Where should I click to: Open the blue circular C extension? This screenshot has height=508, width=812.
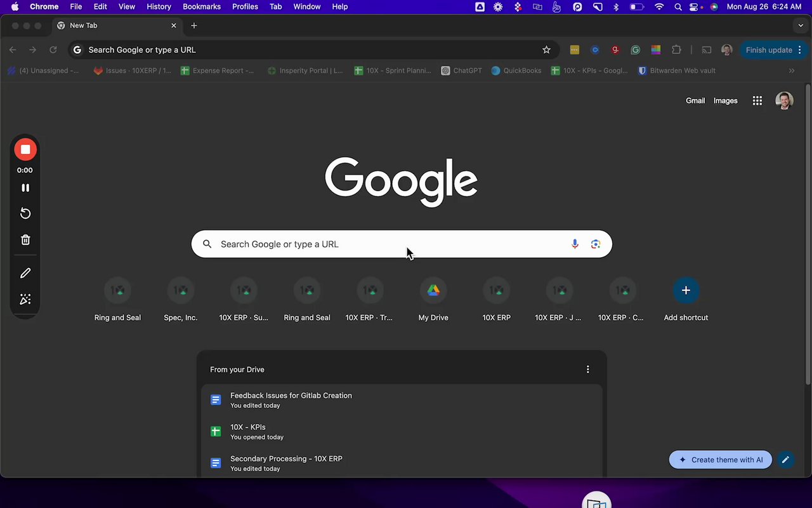coord(595,50)
